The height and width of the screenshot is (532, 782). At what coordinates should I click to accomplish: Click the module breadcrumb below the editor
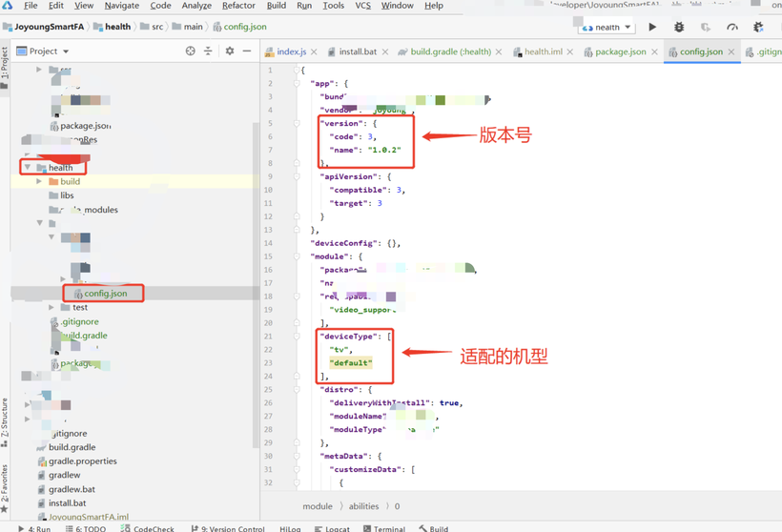(318, 506)
